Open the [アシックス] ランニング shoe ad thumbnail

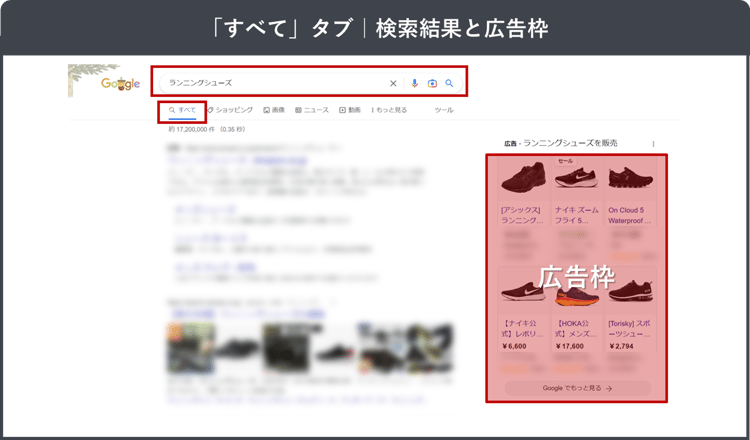pyautogui.click(x=523, y=178)
